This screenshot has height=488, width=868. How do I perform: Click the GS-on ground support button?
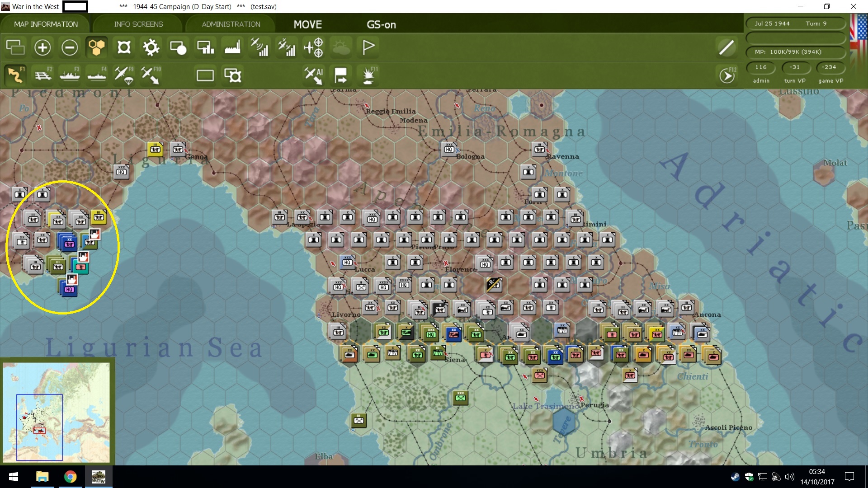(381, 24)
